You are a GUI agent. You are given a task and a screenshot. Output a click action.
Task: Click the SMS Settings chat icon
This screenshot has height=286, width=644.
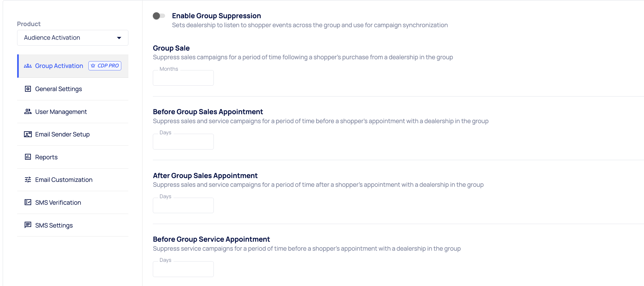point(28,225)
